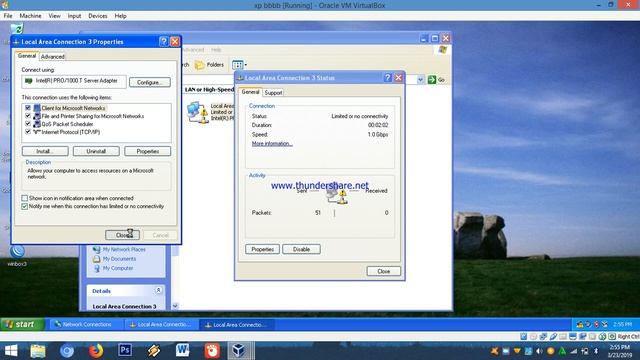Image resolution: width=640 pixels, height=360 pixels.
Task: Click the Bluetooth icon in host tray
Action: [x=596, y=351]
